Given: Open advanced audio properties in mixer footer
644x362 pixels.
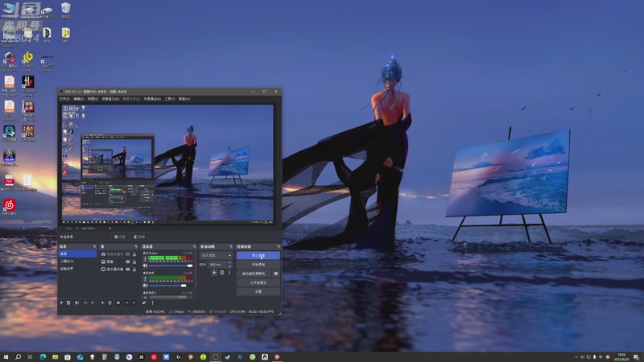Looking at the screenshot, I should click(x=144, y=303).
